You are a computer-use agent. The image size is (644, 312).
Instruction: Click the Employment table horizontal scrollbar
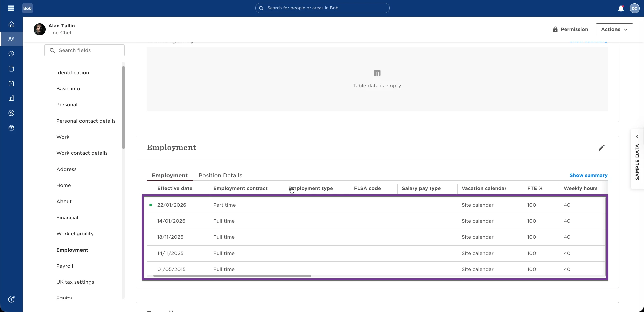(232, 276)
